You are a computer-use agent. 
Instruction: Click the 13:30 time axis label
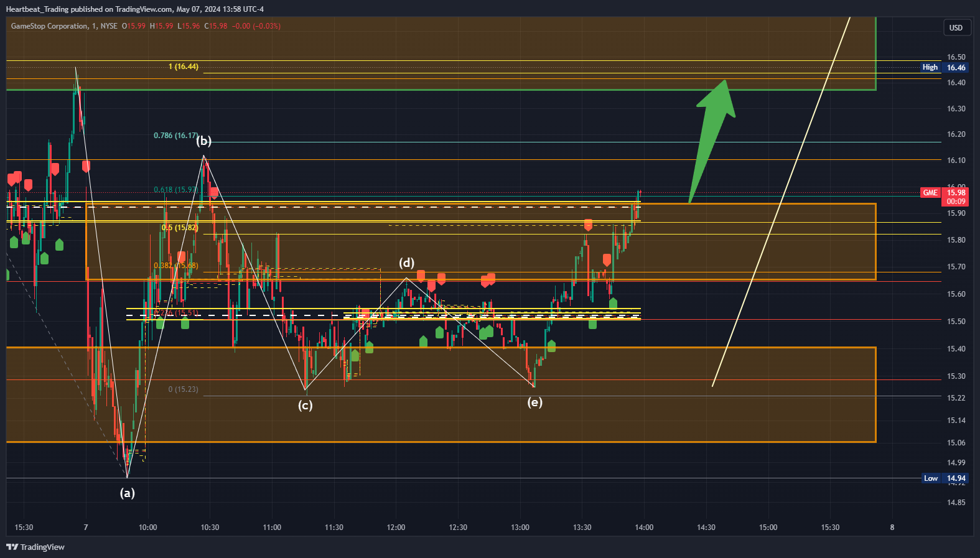(582, 528)
